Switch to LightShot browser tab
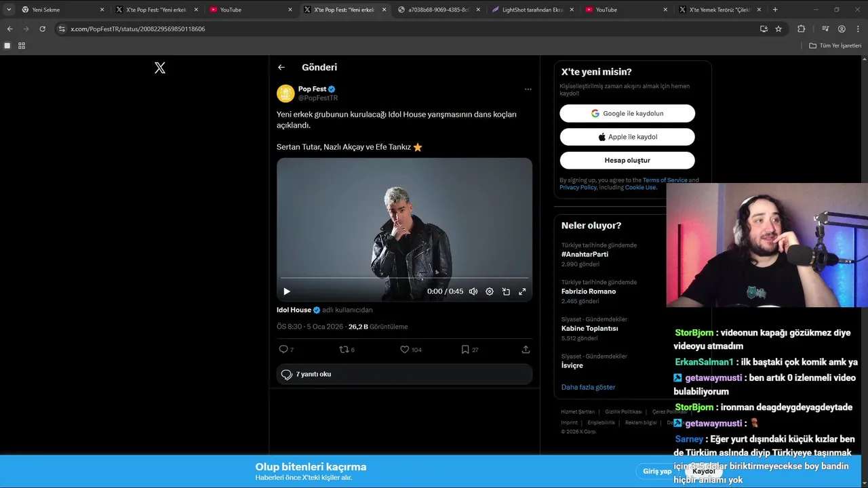 [532, 9]
